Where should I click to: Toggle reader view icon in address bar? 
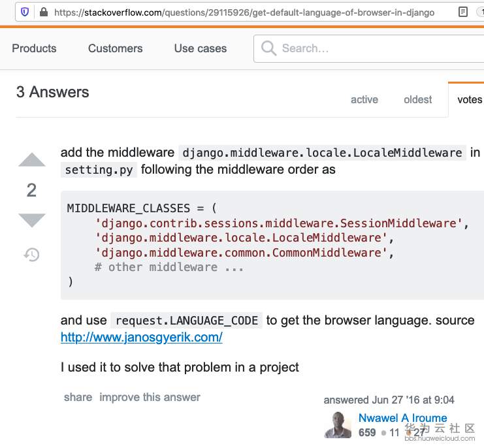[x=463, y=12]
